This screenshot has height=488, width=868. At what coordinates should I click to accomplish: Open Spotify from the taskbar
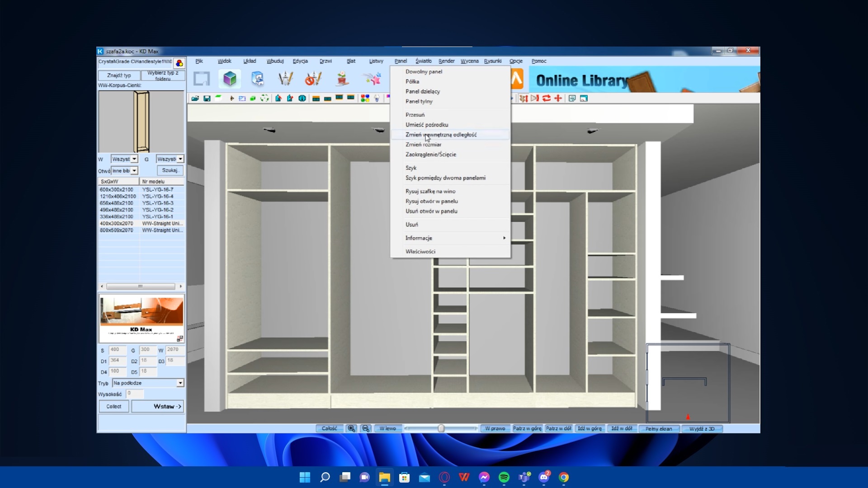504,477
